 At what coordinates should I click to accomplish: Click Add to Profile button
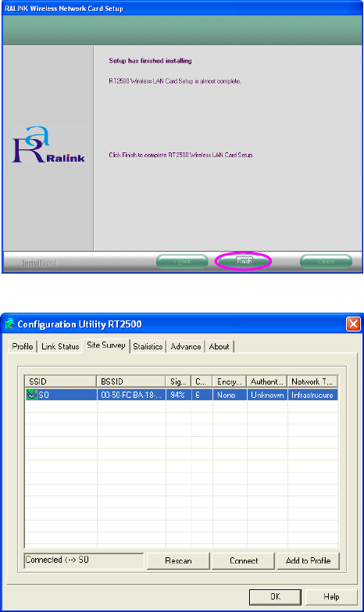[x=309, y=561]
